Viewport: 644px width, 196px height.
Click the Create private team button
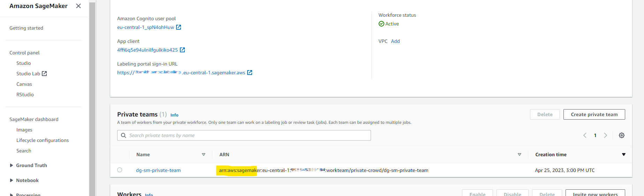click(594, 114)
